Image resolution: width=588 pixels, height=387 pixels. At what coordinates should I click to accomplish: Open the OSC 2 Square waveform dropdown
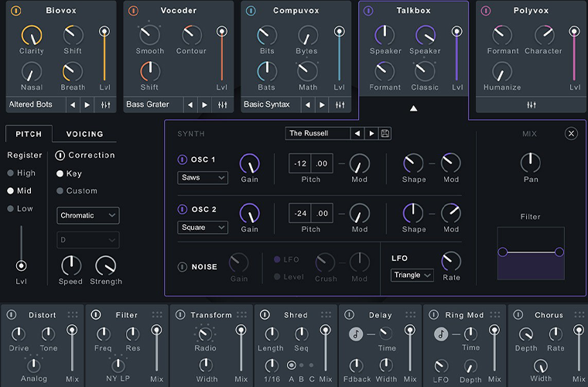pyautogui.click(x=203, y=228)
